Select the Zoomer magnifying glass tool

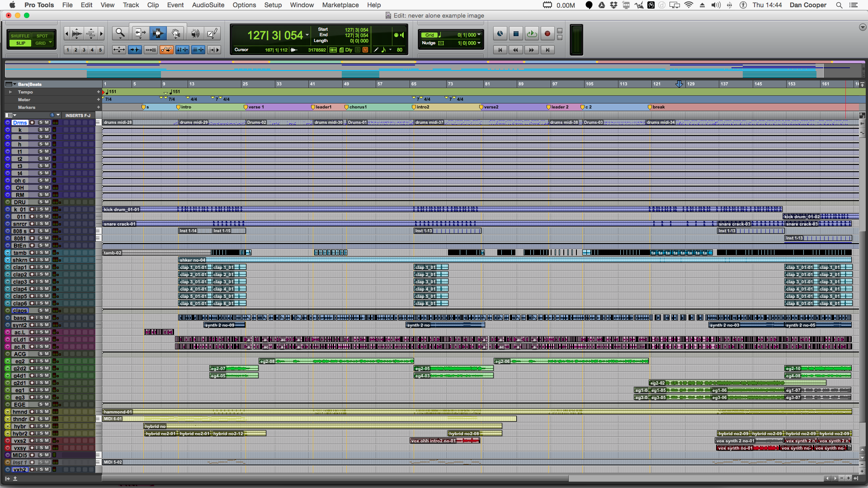(x=120, y=33)
